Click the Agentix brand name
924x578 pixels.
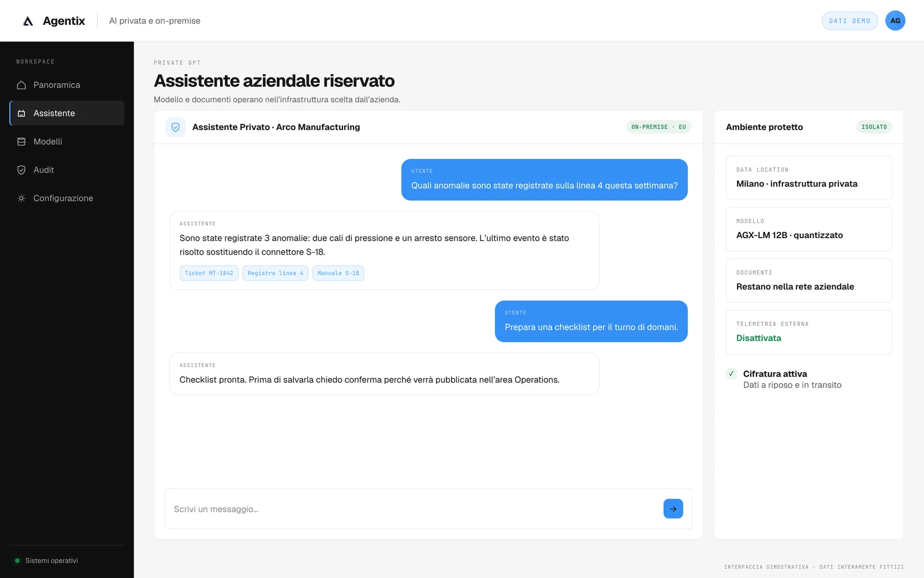point(64,21)
